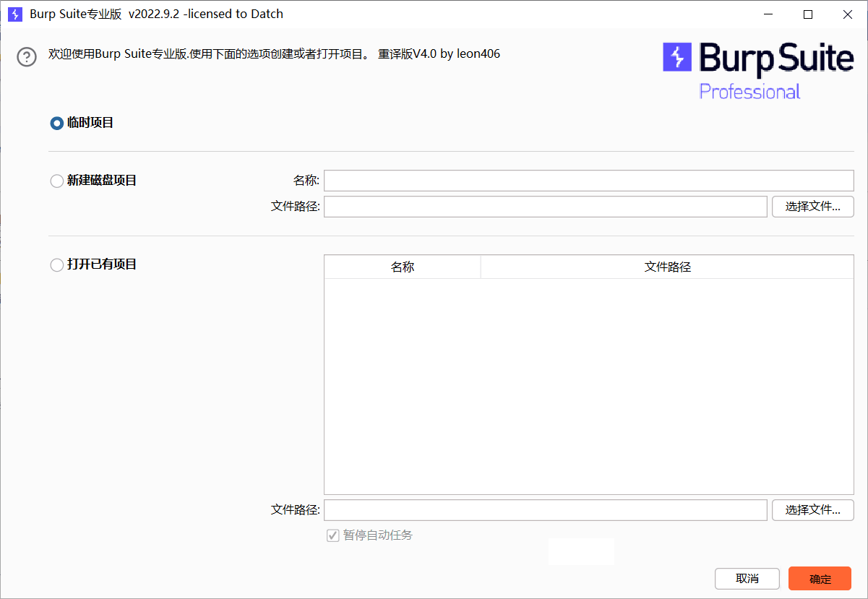This screenshot has width=868, height=599.
Task: Click the bottom 文件路径 input field
Action: tap(546, 510)
